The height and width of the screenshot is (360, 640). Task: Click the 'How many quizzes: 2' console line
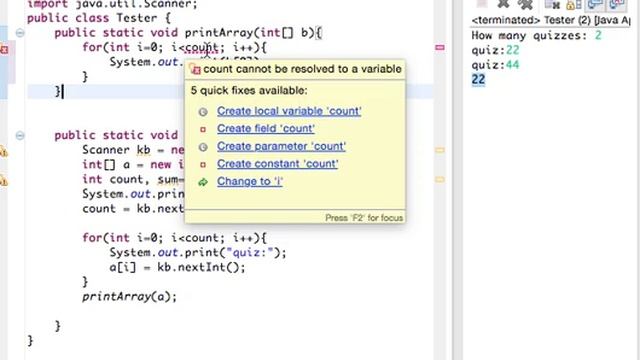click(537, 36)
